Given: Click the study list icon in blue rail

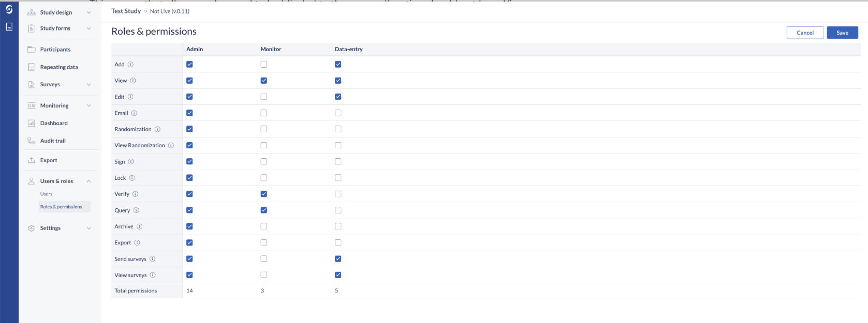Looking at the screenshot, I should 9,27.
